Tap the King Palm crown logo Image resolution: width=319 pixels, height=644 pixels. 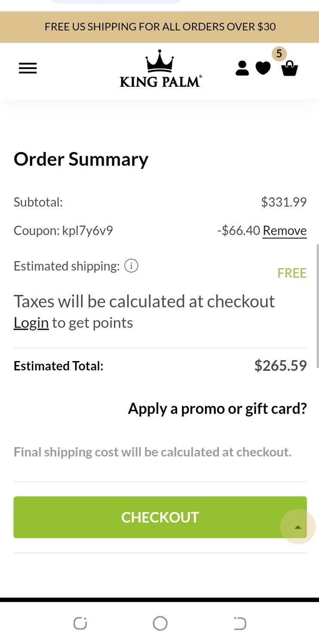[x=160, y=69]
